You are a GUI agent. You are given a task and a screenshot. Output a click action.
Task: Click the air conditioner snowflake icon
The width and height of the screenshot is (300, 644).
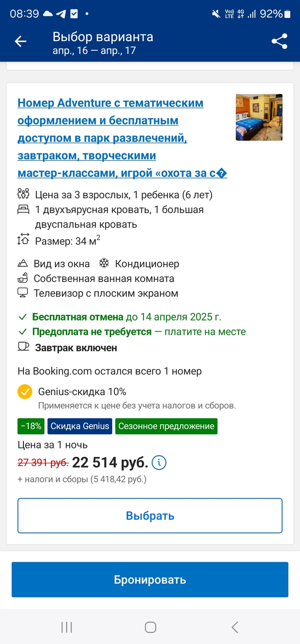point(104,263)
